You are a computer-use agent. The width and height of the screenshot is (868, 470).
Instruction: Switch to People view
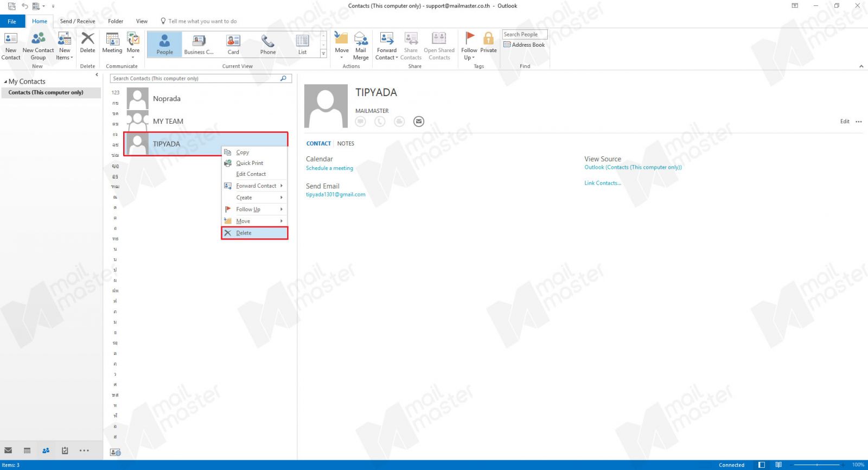point(164,44)
